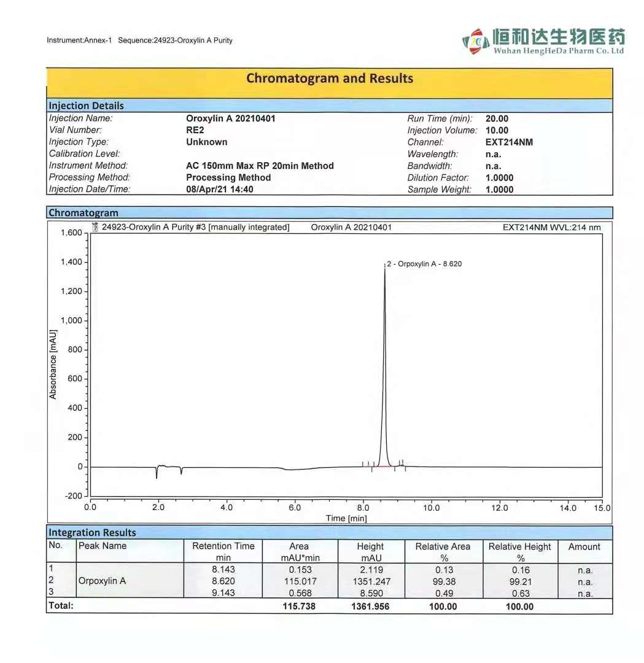Select the total area value '115.738'
644x663 pixels.
(299, 606)
